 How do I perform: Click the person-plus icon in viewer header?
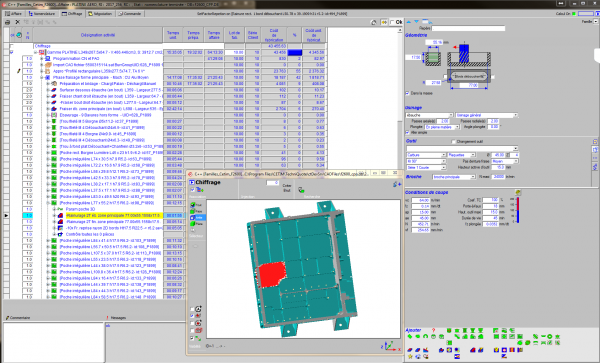[397, 184]
